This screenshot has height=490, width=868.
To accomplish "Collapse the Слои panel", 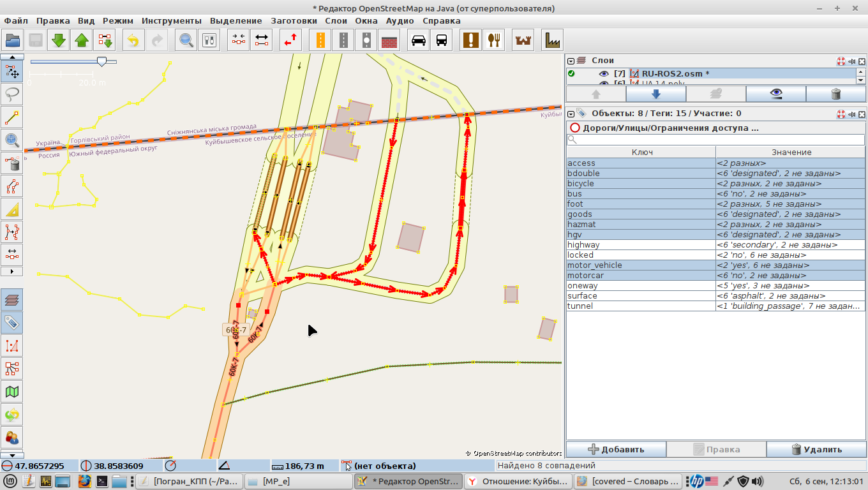I will 571,61.
